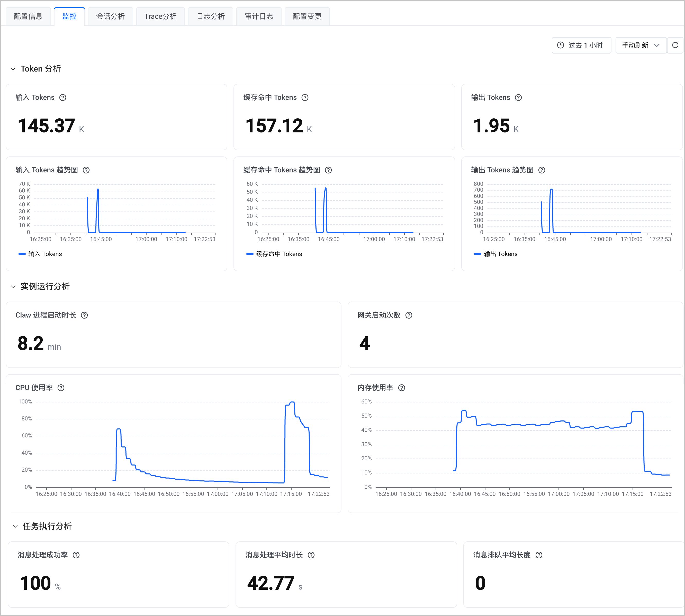Open the 手动刷新 dropdown
685x616 pixels.
pyautogui.click(x=641, y=45)
